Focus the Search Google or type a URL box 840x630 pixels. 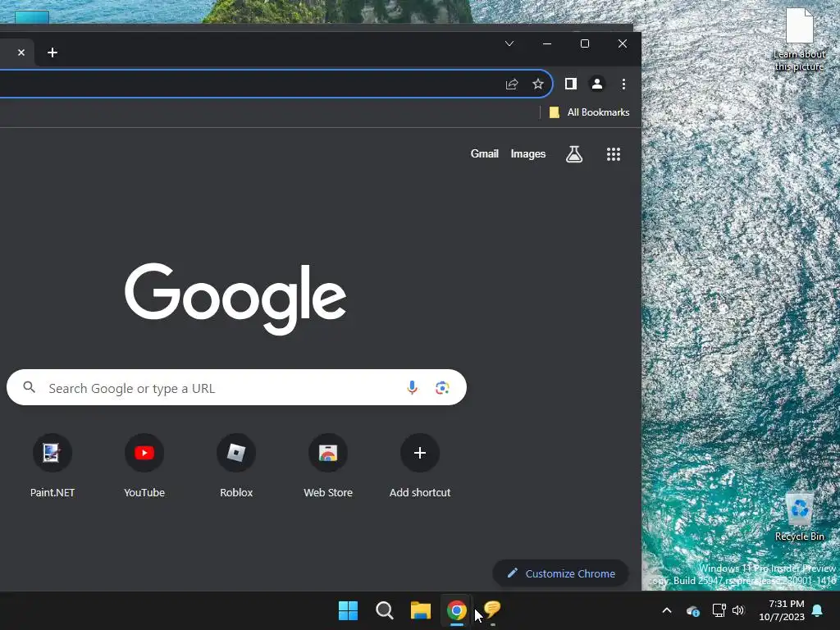point(236,387)
